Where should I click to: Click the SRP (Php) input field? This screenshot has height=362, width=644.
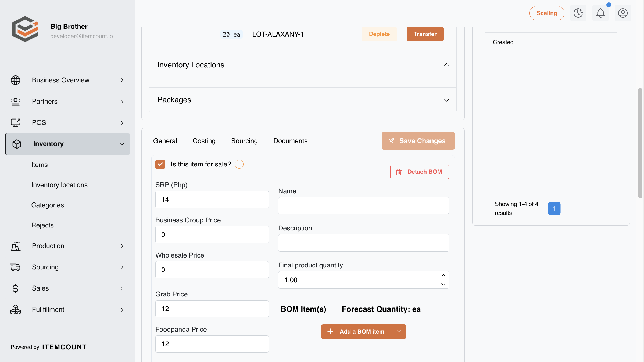click(x=212, y=199)
